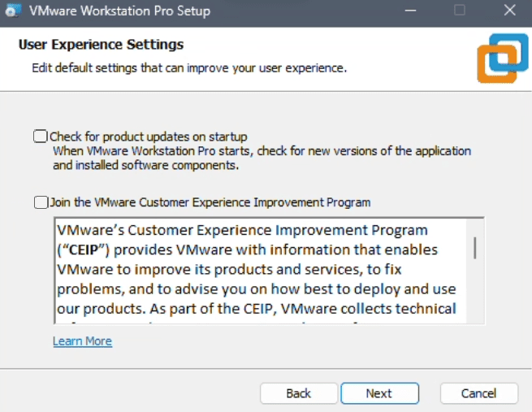Click the CEIP description scrollbar thumb

click(x=475, y=248)
